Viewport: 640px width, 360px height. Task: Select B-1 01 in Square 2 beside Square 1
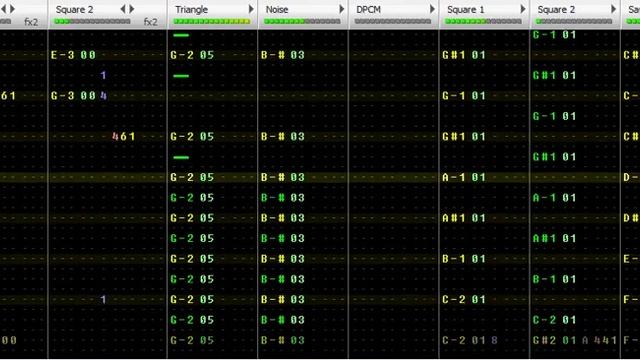[x=555, y=279]
